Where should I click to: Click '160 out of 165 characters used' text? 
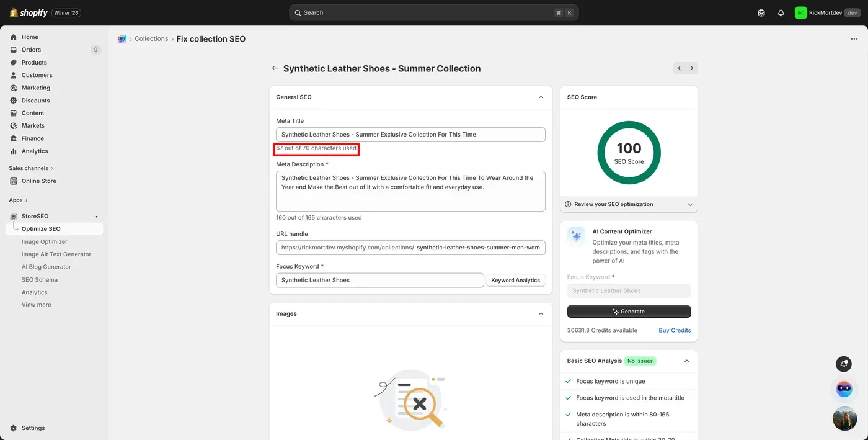click(x=319, y=218)
